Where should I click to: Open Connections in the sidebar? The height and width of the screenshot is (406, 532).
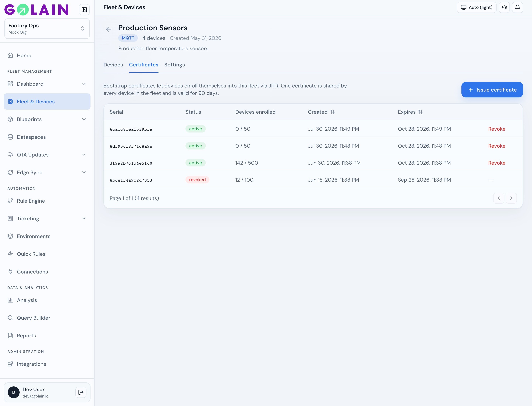47,272
